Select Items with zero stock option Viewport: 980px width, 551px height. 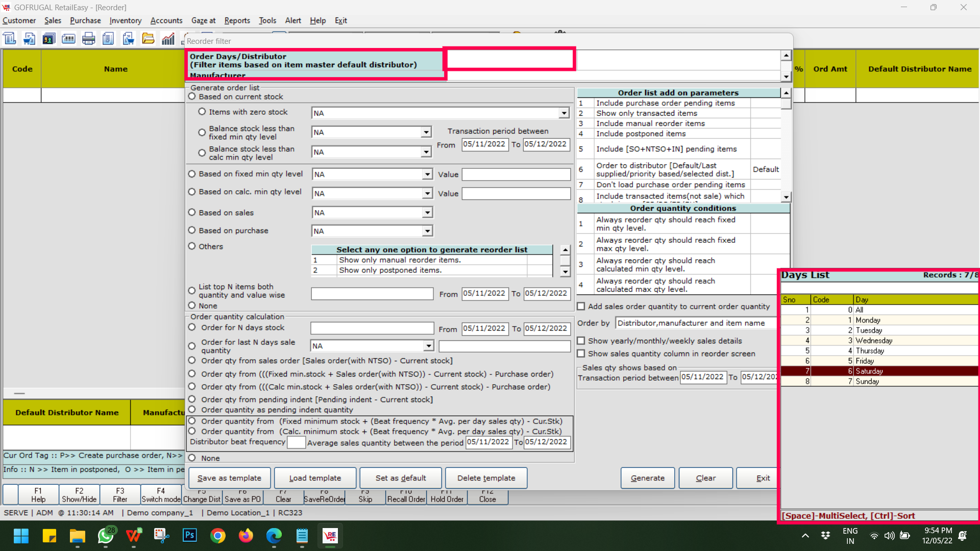point(202,112)
